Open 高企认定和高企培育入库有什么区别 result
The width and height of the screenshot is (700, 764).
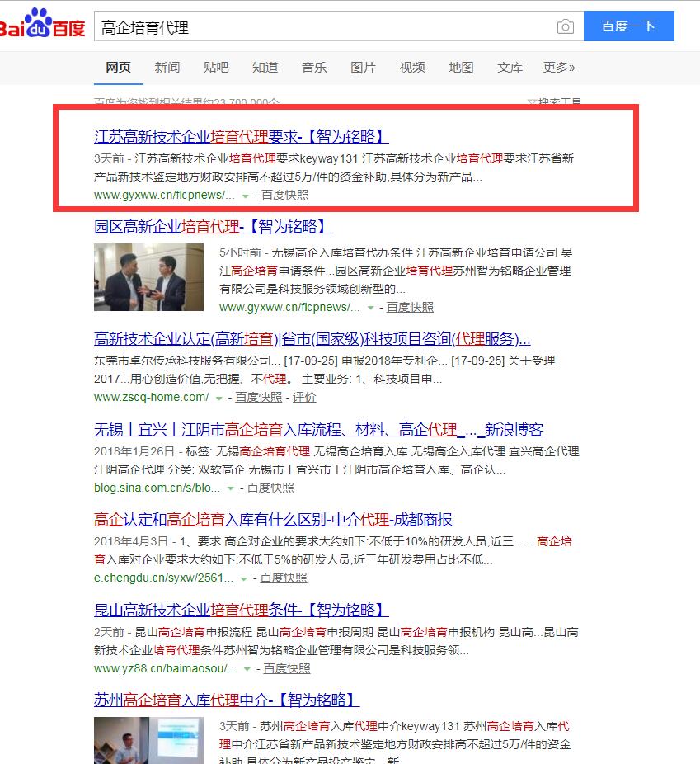coord(273,520)
